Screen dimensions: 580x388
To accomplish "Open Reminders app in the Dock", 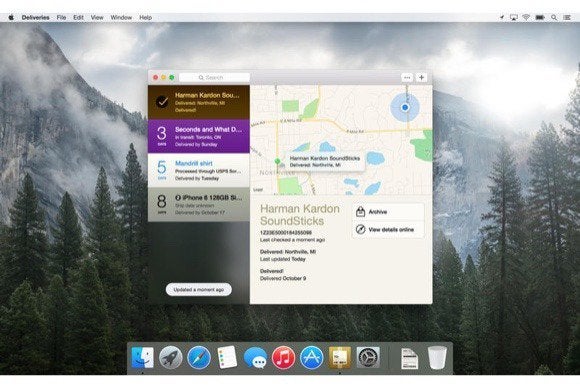I will [227, 357].
